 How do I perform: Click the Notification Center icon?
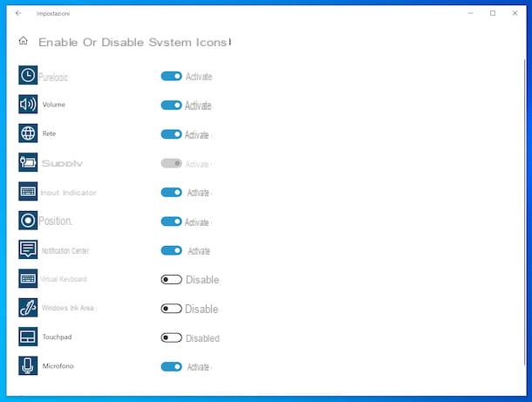click(28, 249)
